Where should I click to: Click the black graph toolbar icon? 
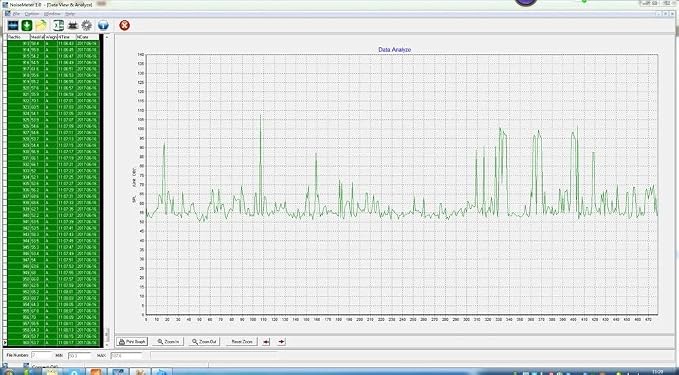tap(73, 26)
